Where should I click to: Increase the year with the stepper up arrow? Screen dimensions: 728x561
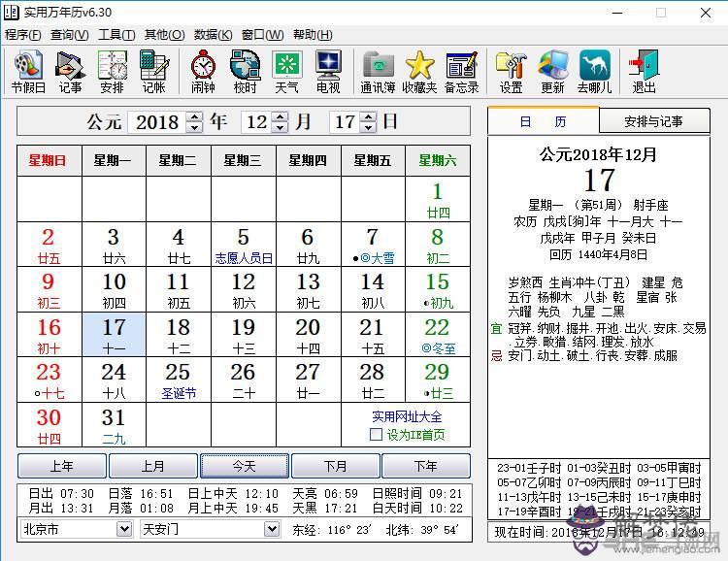tap(194, 117)
